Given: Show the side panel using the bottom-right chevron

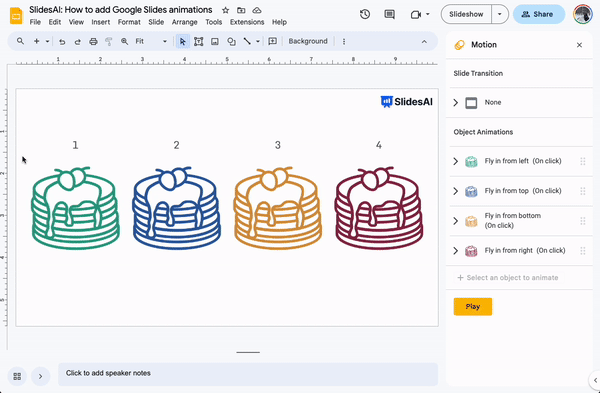Looking at the screenshot, I should tap(595, 380).
